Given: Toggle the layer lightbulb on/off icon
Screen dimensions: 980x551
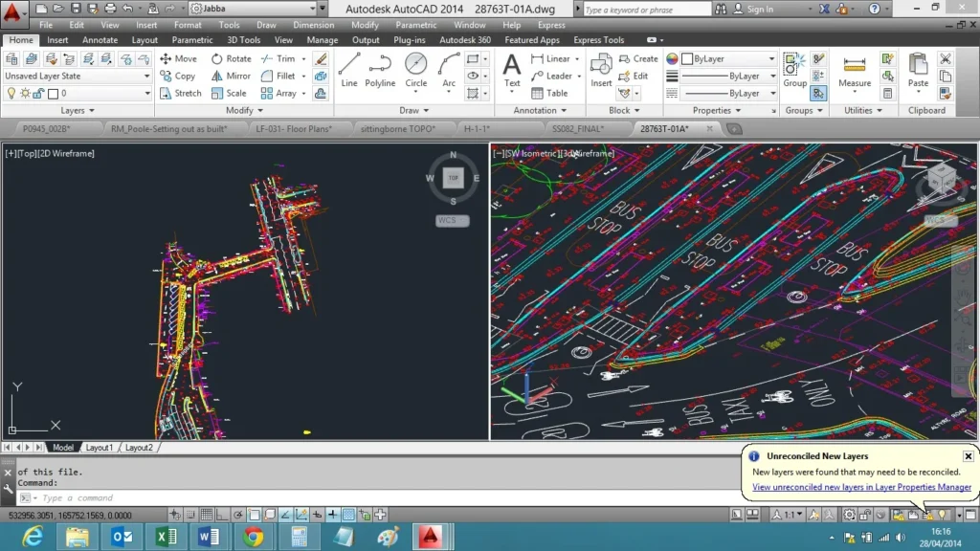Looking at the screenshot, I should 11,93.
